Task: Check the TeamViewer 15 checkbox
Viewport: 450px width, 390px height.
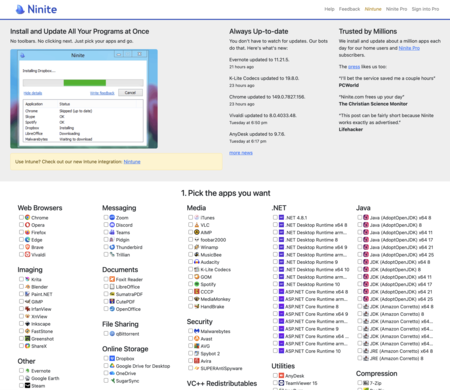Action: (275, 383)
